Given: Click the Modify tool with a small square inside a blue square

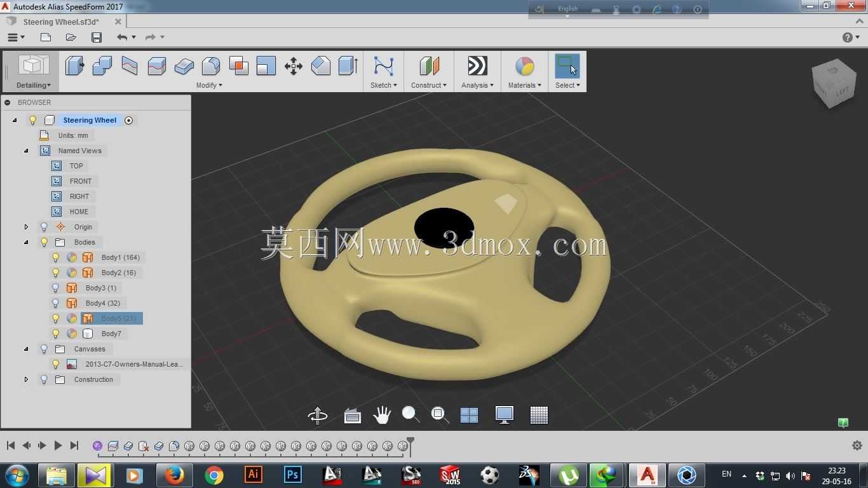Looking at the screenshot, I should point(266,65).
